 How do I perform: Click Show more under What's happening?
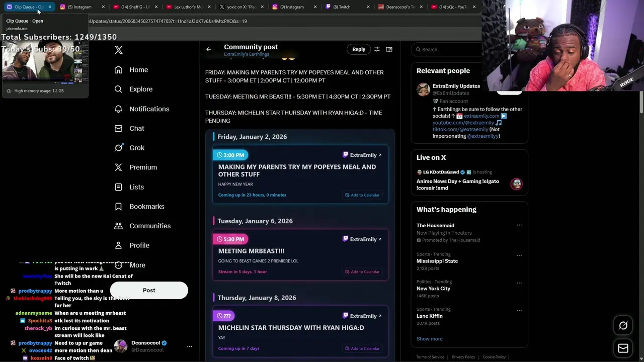point(430,339)
